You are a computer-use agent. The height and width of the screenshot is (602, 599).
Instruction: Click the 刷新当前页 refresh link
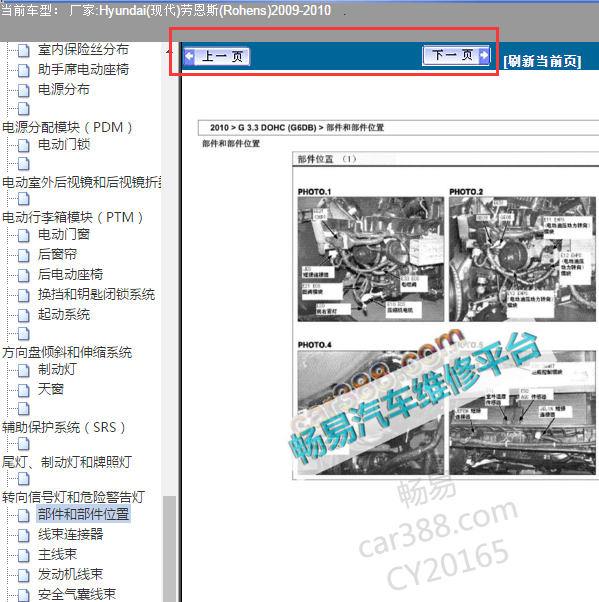point(542,61)
